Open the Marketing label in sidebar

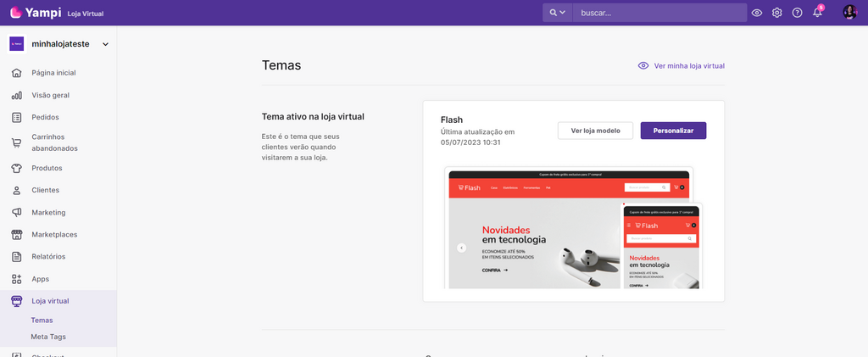(x=48, y=213)
